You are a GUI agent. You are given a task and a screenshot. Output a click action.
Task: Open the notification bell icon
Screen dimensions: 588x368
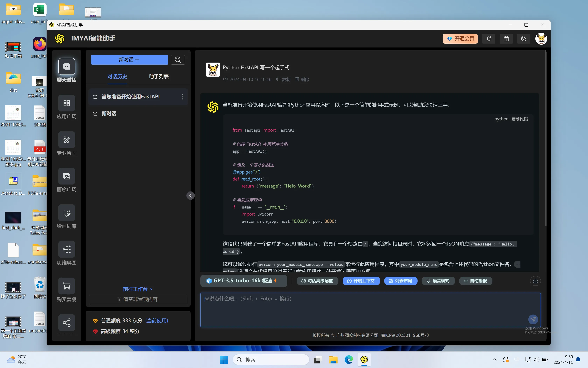click(x=489, y=39)
